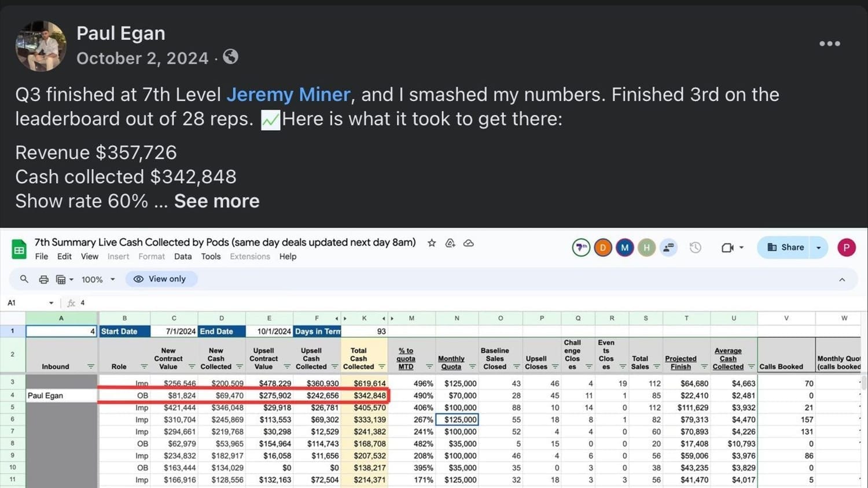
Task: Click the add-to-Drive shortcut icon
Action: pyautogui.click(x=450, y=243)
